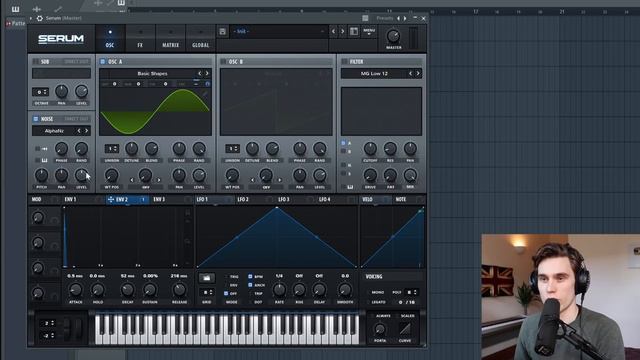Click the Noise one-shot arrow toggle
This screenshot has width=640, height=360.
click(44, 149)
